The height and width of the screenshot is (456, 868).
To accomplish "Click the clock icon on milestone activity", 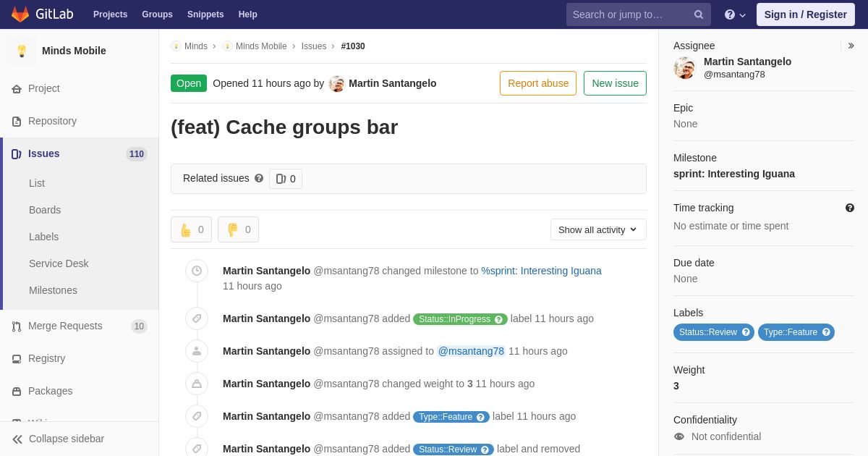I will (197, 271).
